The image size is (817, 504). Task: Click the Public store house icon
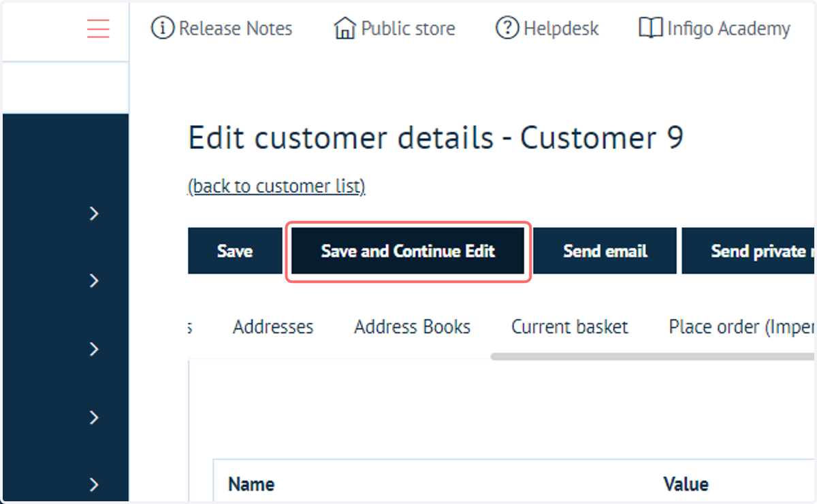(x=345, y=29)
